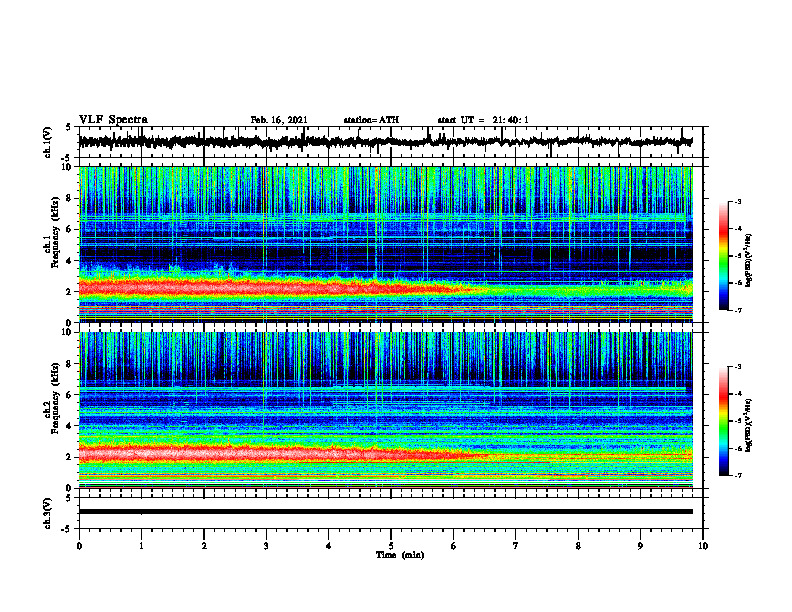Click the time axis tick label "10"
The image size is (792, 612).
703,546
